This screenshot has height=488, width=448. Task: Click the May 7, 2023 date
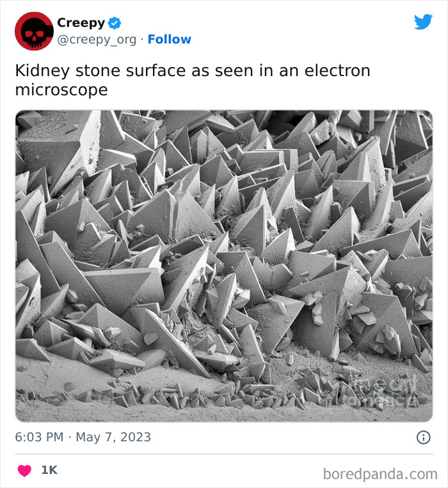pyautogui.click(x=113, y=437)
